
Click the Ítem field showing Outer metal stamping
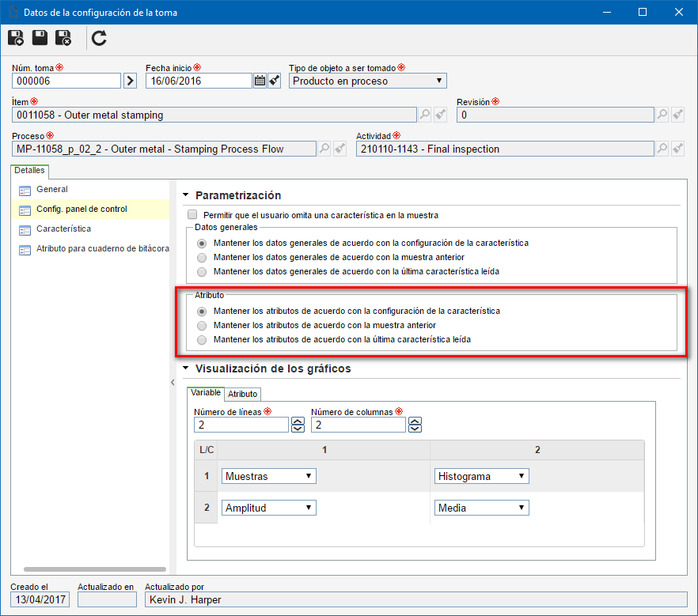214,115
